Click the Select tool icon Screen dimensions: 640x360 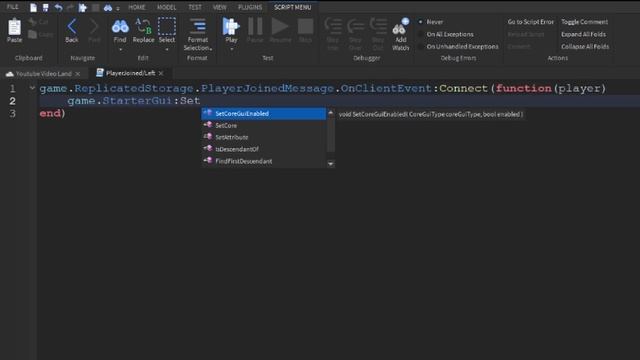pyautogui.click(x=167, y=27)
